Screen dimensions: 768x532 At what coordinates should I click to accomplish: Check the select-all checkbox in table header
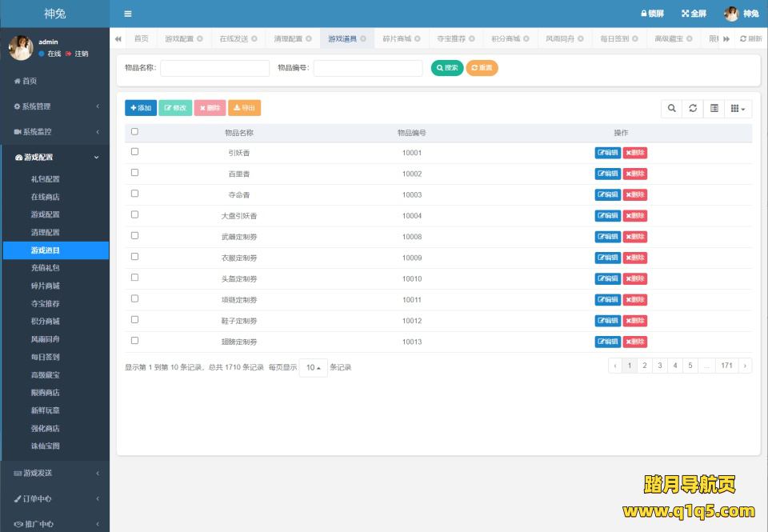click(x=134, y=132)
